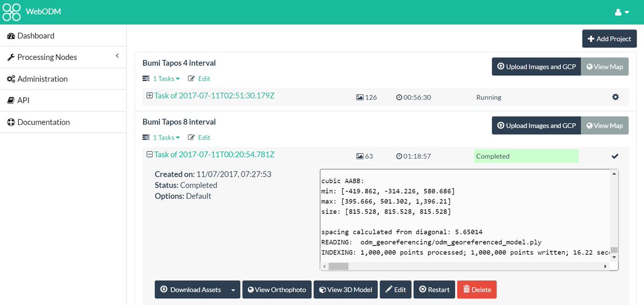Click the clock icon next to 01:18:57
The width and height of the screenshot is (644, 305).
coord(399,157)
